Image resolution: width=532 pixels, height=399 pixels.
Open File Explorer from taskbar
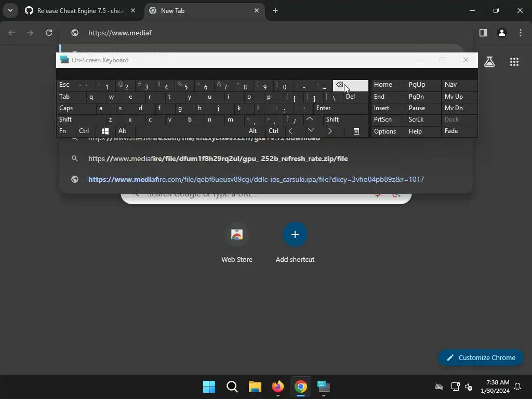coord(255,387)
